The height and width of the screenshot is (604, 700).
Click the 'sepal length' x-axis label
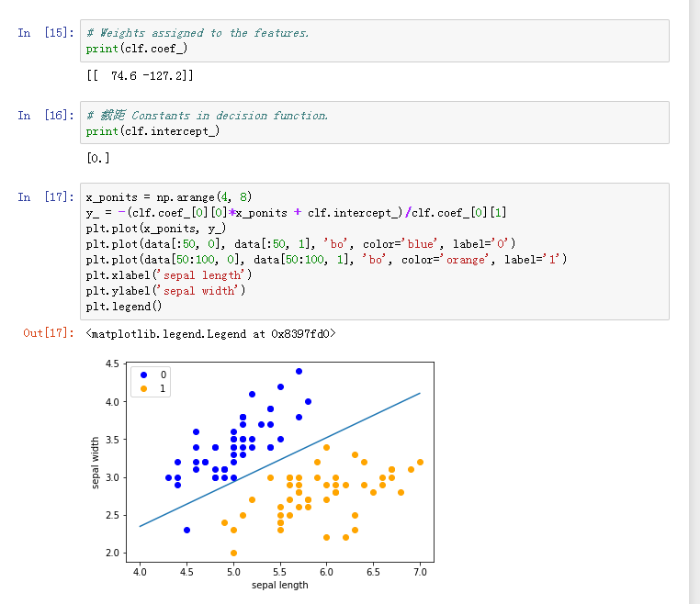(x=279, y=585)
